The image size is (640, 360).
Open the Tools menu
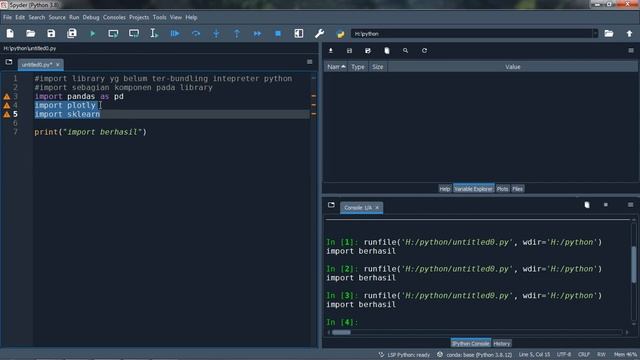pyautogui.click(x=159, y=18)
